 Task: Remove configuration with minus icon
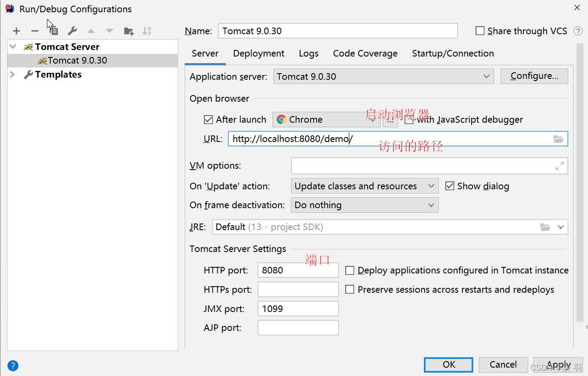(35, 31)
